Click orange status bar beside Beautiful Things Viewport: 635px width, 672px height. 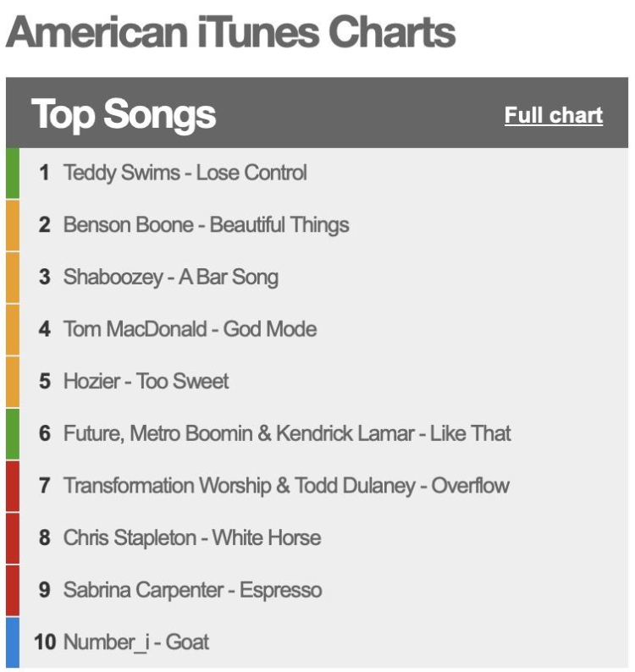(12, 225)
